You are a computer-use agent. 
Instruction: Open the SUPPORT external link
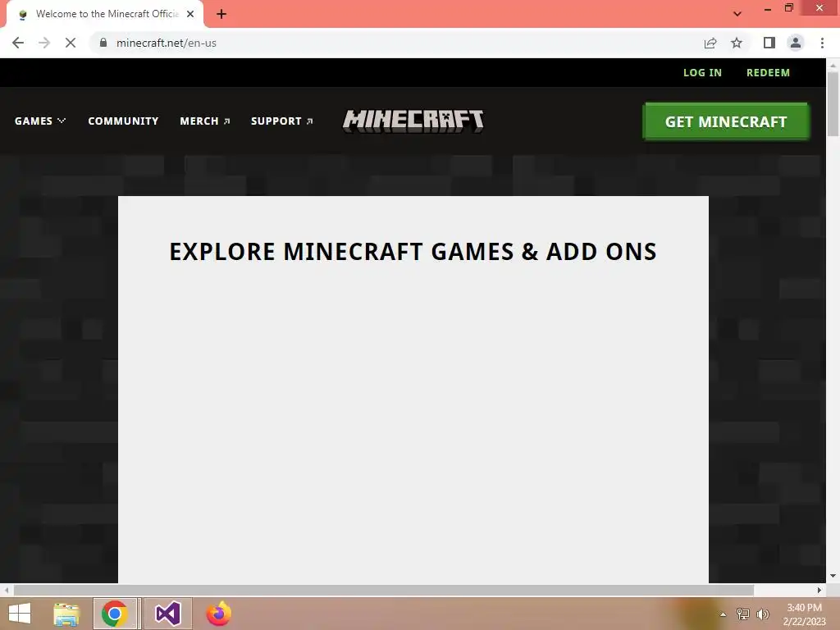(282, 121)
